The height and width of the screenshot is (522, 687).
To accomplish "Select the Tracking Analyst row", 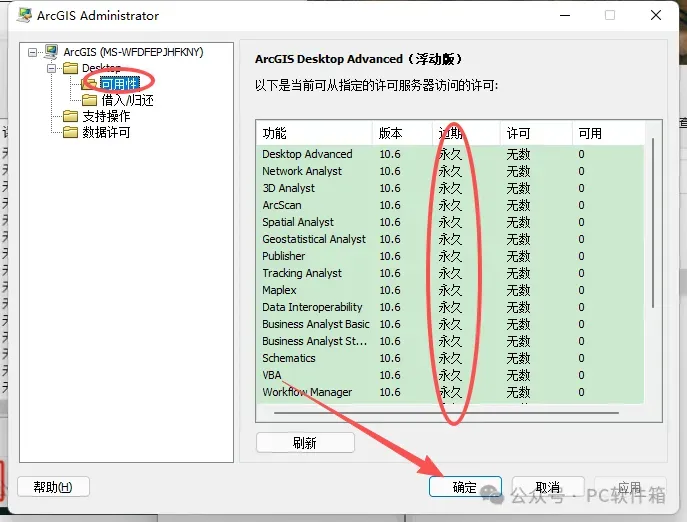I will (450, 273).
